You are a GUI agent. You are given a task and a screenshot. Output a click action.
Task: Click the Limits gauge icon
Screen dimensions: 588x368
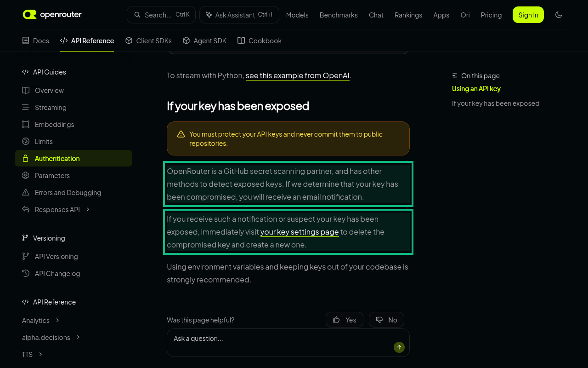26,141
